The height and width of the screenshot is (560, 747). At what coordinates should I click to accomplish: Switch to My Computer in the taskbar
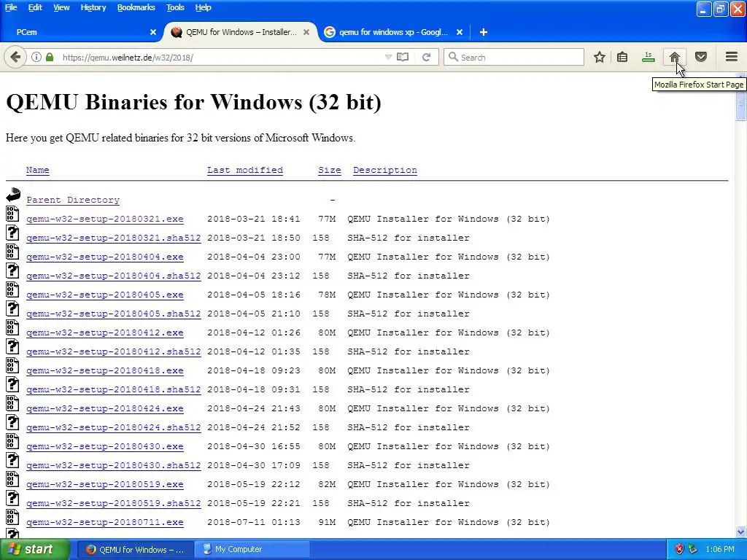[252, 549]
